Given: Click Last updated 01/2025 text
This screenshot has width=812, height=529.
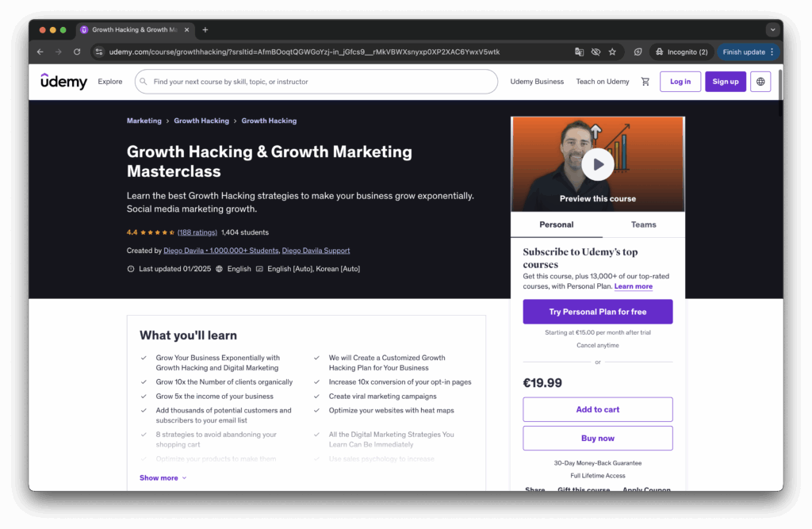Looking at the screenshot, I should 175,268.
